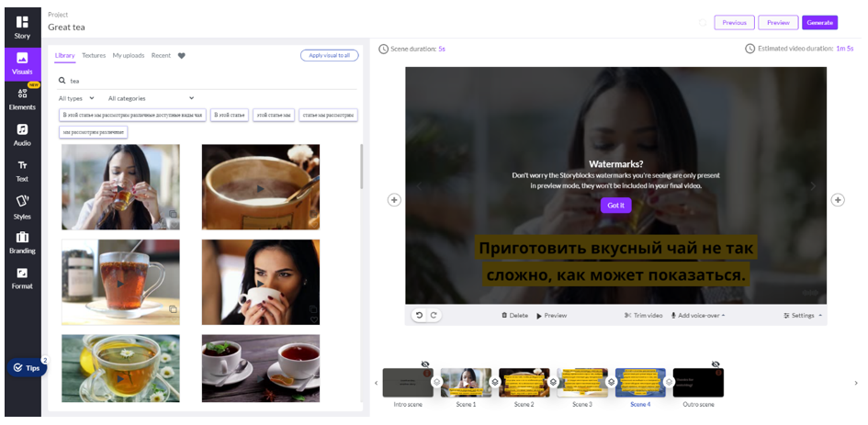
Task: Redo the last action
Action: click(434, 316)
